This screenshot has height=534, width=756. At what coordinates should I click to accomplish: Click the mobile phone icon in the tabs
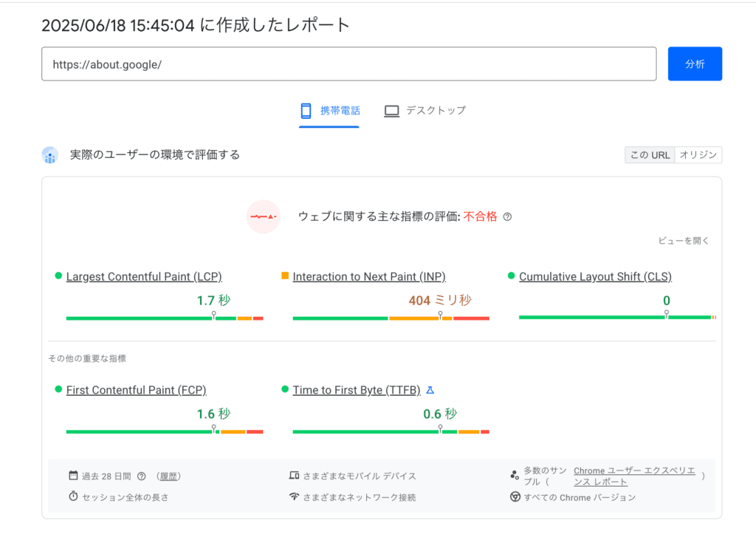coord(306,111)
